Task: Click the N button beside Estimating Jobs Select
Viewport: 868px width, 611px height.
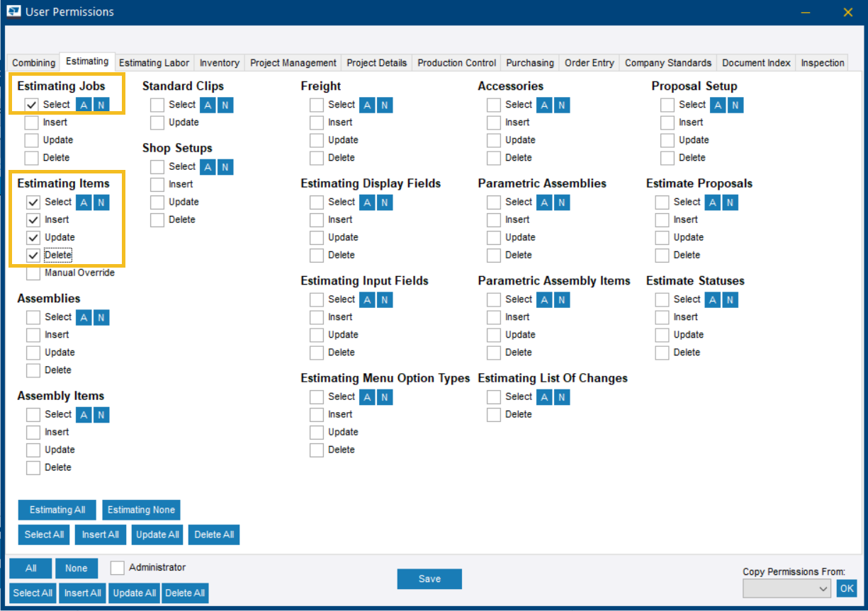Action: point(100,105)
